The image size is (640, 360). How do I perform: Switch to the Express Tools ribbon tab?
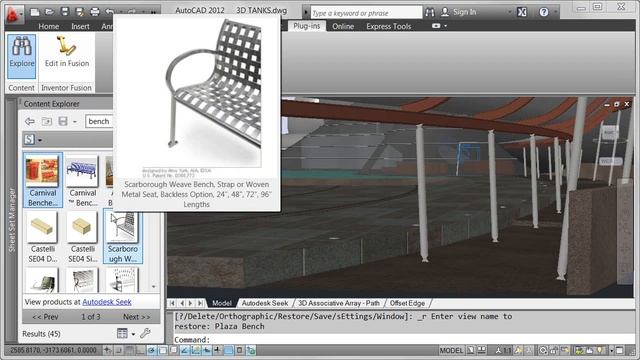[389, 26]
